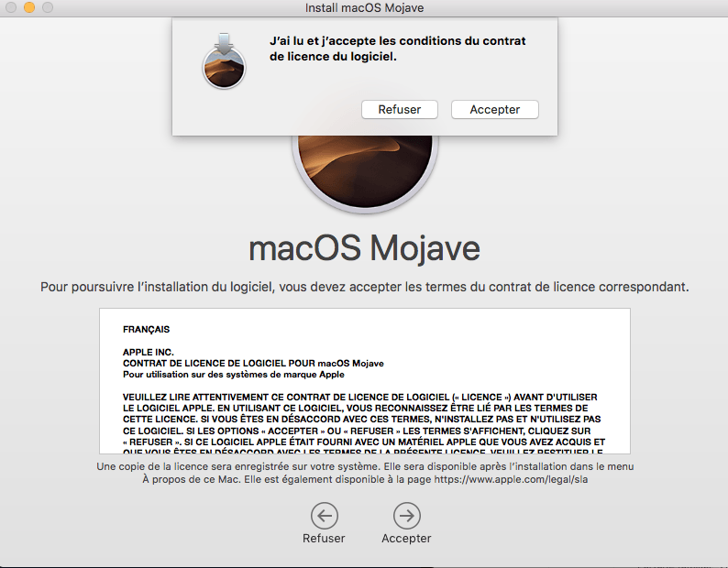Click the FRANÇAIS heading in license text
Image resolution: width=728 pixels, height=568 pixels.
146,329
